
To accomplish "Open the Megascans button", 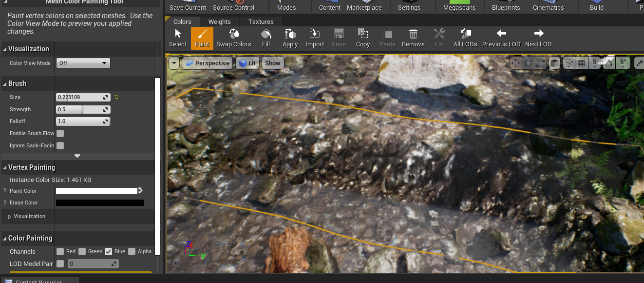I will click(459, 6).
